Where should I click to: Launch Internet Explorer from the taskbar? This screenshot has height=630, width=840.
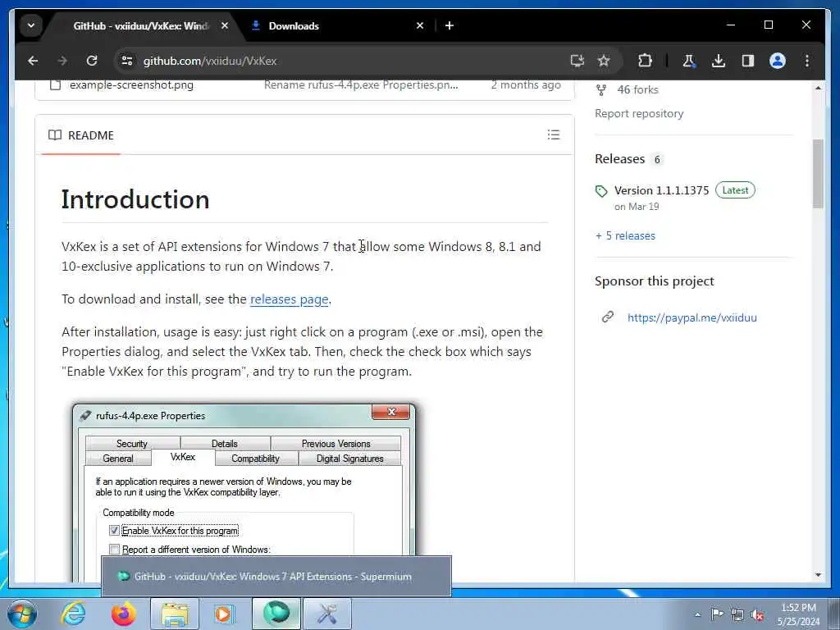coord(73,614)
